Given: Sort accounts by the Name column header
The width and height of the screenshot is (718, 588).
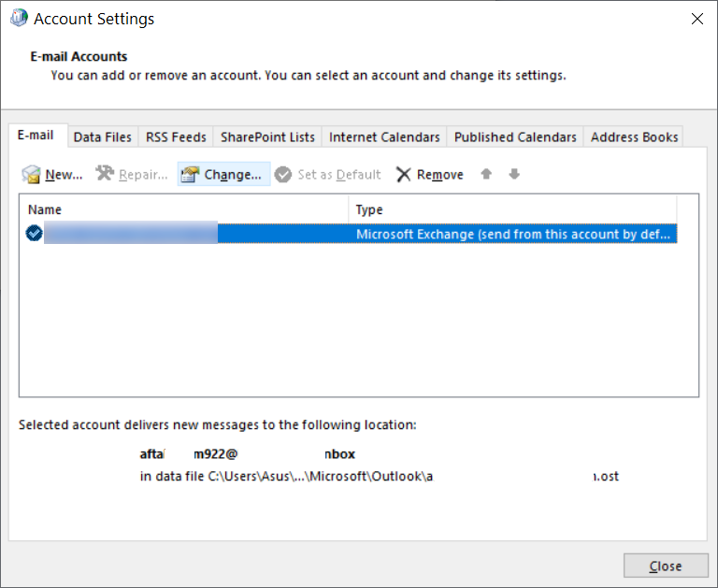Looking at the screenshot, I should point(183,209).
